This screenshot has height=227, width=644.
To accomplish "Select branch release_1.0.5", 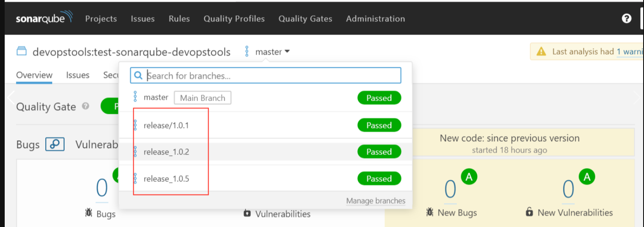I will coord(265,178).
